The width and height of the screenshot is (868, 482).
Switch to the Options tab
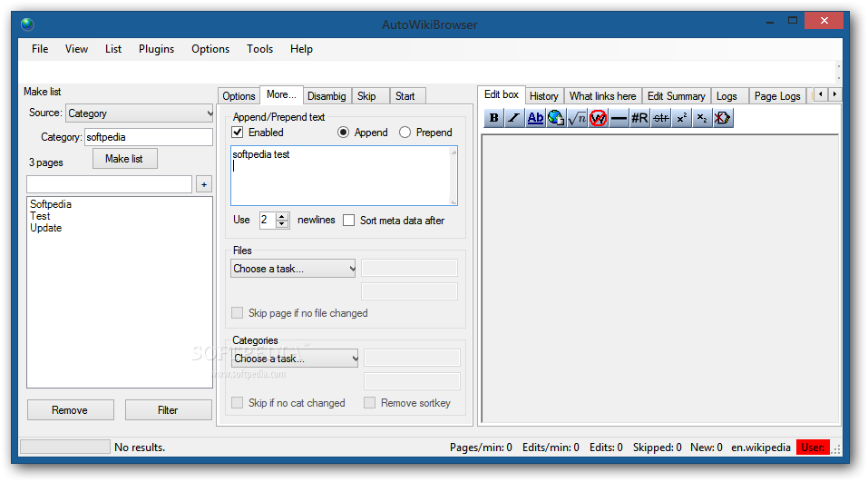239,96
